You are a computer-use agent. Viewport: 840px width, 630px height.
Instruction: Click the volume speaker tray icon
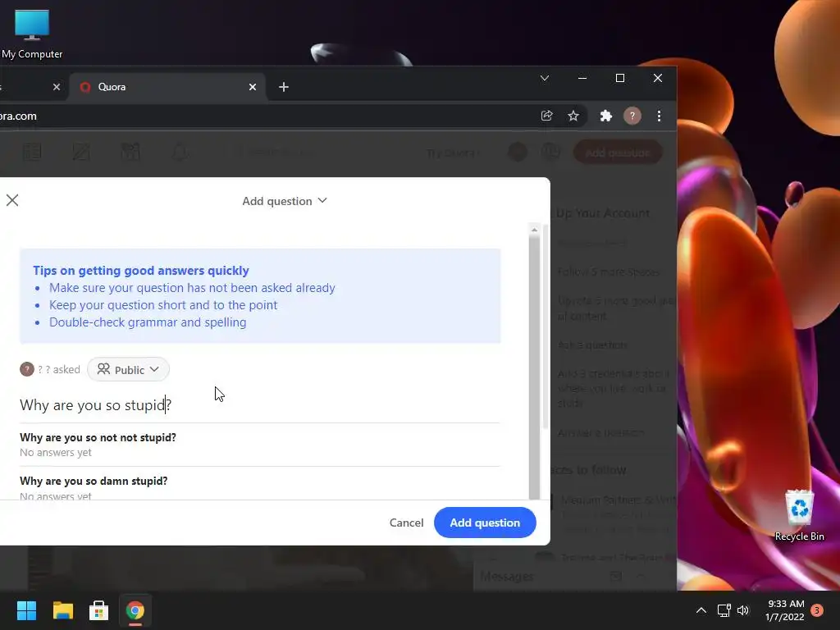(743, 610)
